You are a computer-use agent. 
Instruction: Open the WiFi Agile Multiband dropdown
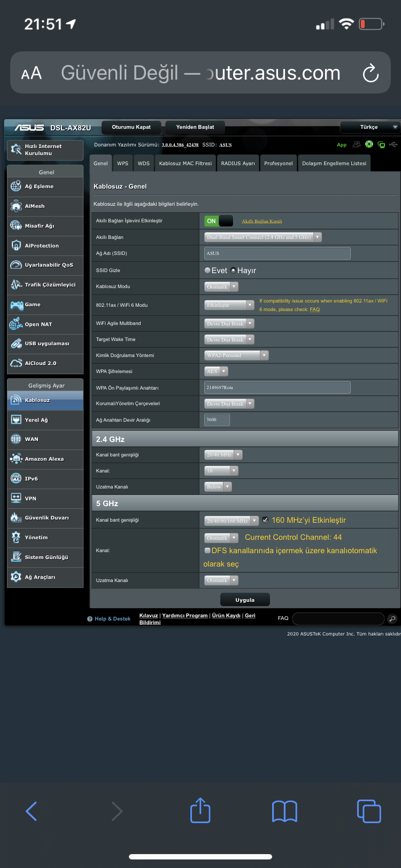pyautogui.click(x=229, y=323)
